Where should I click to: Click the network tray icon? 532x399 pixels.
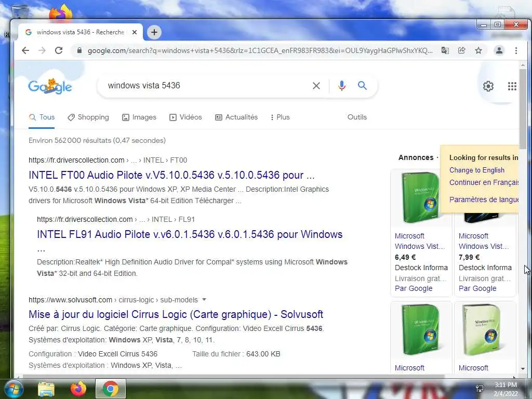(480, 389)
